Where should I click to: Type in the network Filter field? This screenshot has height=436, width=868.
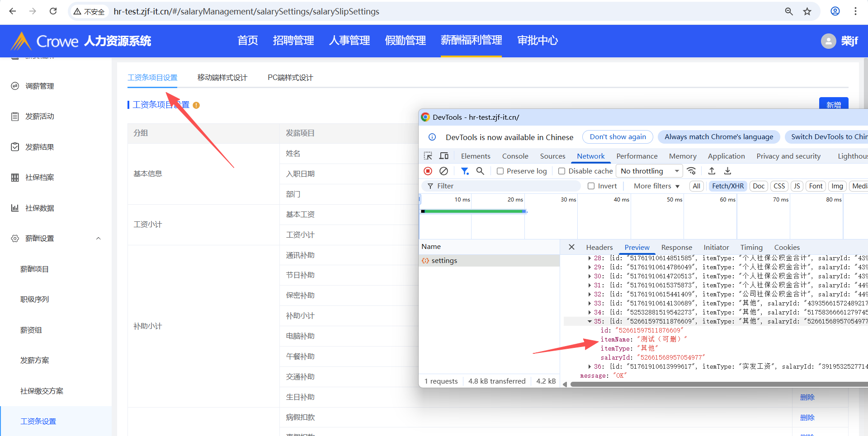[506, 186]
